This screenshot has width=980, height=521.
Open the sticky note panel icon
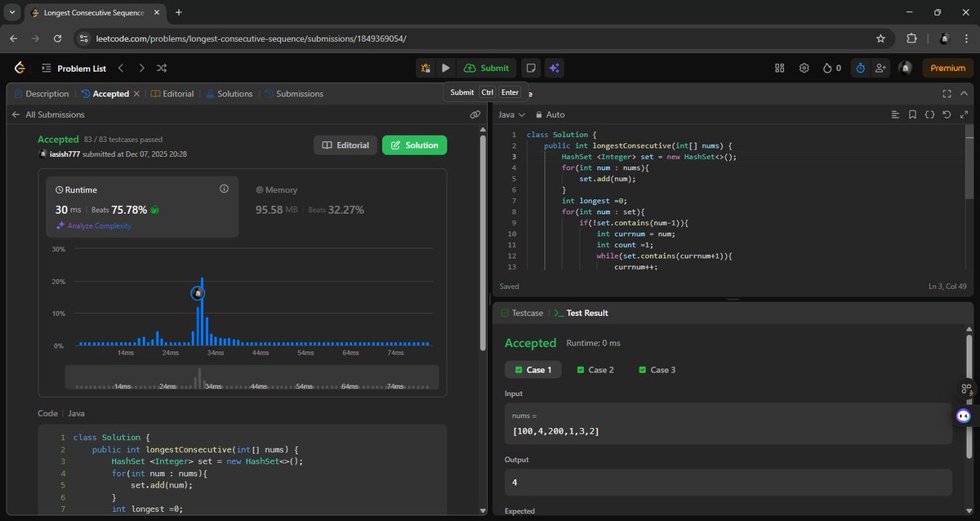click(531, 68)
